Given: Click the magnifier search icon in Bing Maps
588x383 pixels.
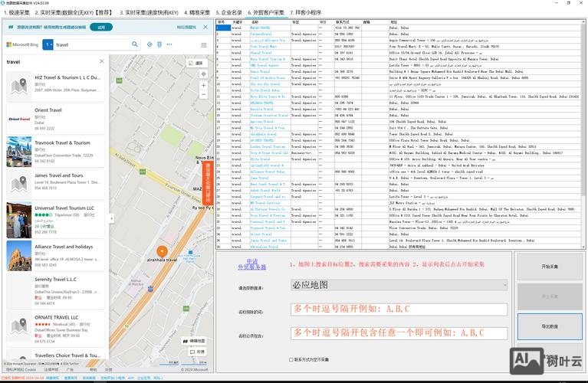Looking at the screenshot, I should [x=135, y=44].
